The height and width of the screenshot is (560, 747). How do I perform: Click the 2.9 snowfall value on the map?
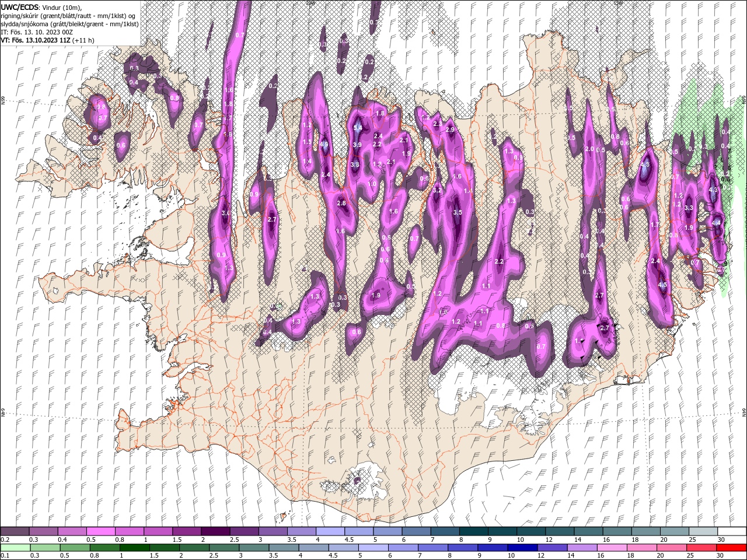(x=450, y=129)
